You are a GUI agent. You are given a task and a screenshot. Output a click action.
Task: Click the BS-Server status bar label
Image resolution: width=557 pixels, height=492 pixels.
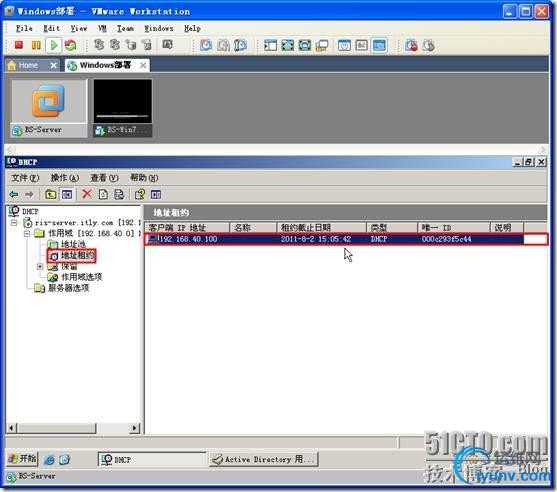(37, 476)
